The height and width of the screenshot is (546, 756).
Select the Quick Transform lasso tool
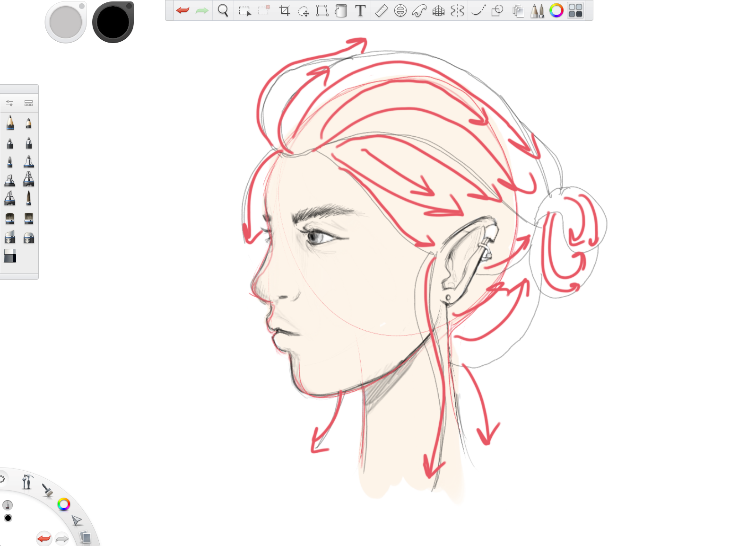(304, 11)
